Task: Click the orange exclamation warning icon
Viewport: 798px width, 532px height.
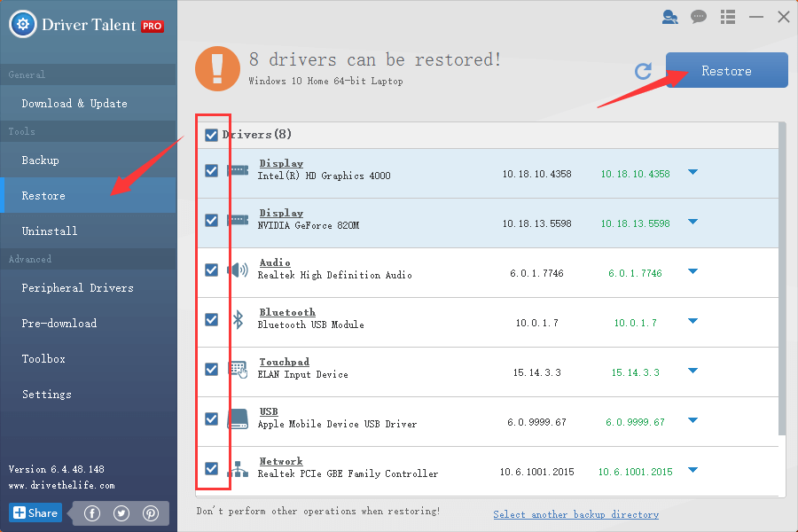Action: click(x=217, y=69)
